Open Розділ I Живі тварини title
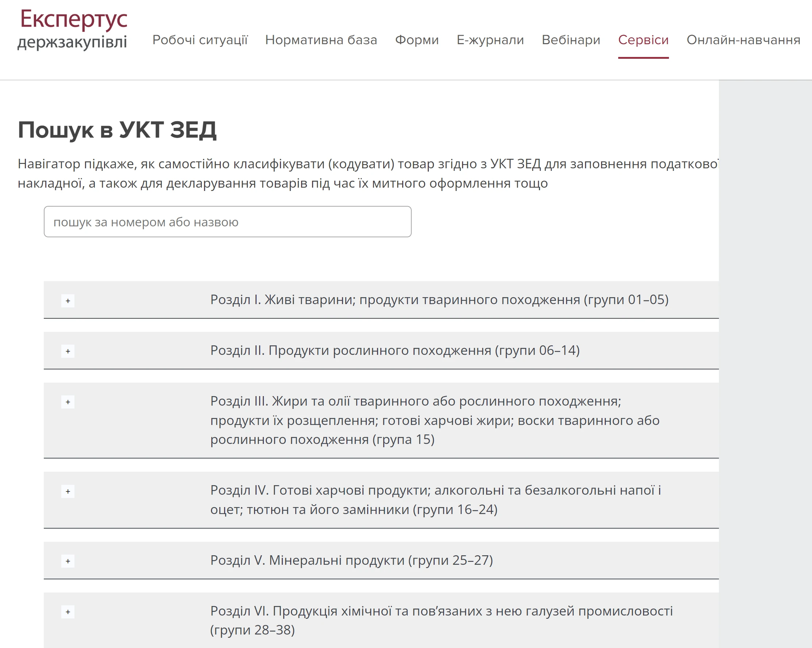 pos(439,299)
